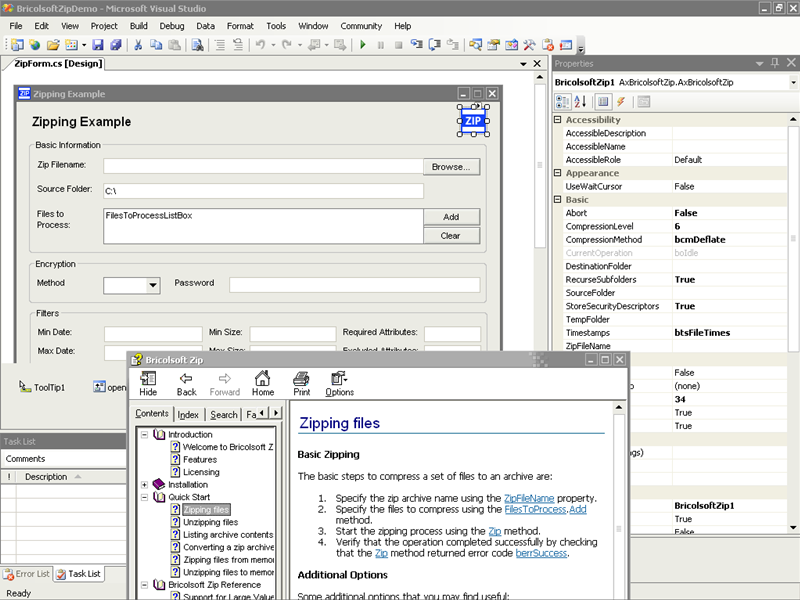800x600 pixels.
Task: Open the document tab list dropdown arrow
Action: click(523, 64)
